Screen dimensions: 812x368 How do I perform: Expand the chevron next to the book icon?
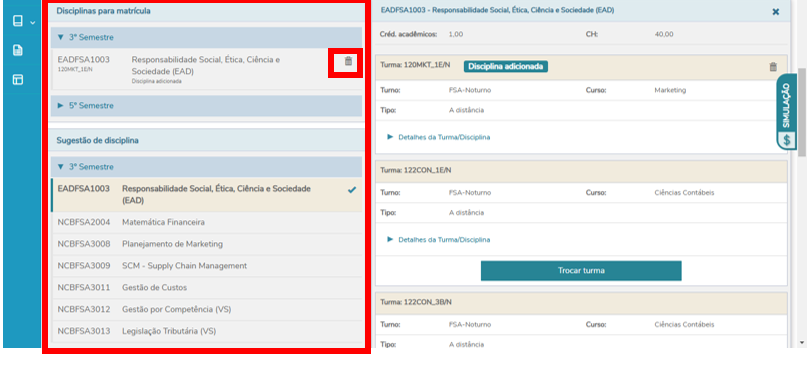(x=33, y=23)
